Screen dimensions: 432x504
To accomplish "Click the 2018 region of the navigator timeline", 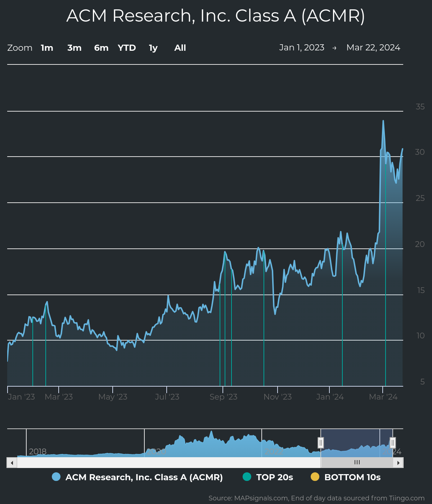I will [x=38, y=452].
